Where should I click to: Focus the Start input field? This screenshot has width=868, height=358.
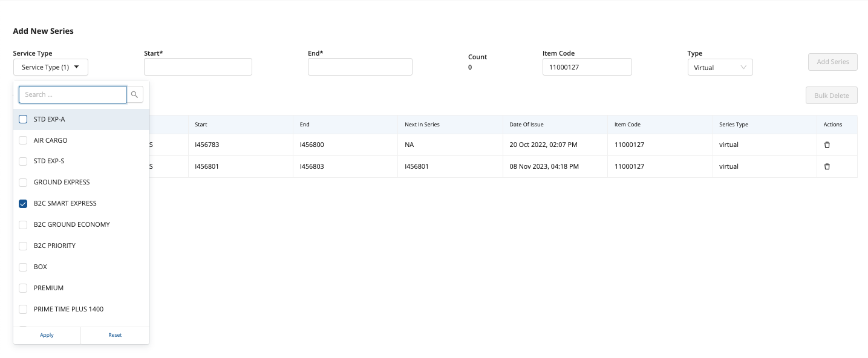tap(198, 67)
